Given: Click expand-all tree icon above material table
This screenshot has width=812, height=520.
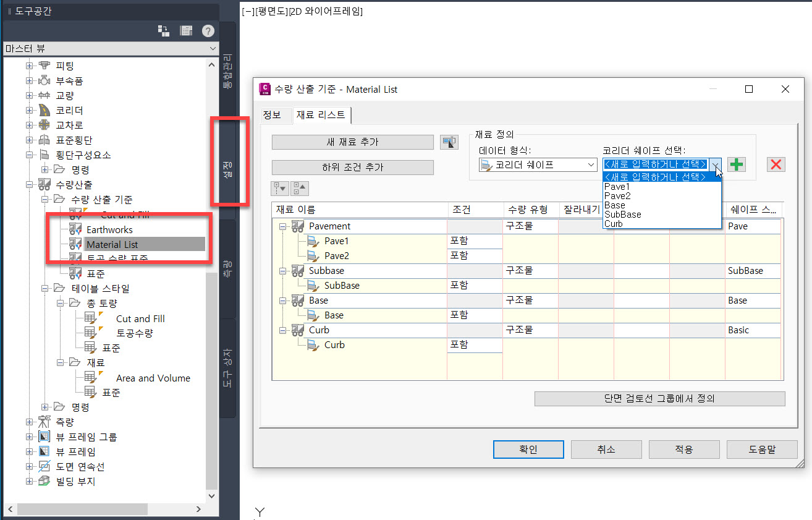Looking at the screenshot, I should pos(279,189).
